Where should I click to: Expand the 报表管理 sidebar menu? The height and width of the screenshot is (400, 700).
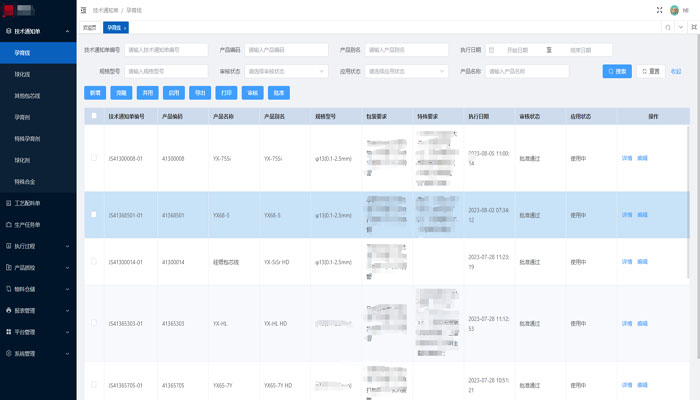[38, 310]
